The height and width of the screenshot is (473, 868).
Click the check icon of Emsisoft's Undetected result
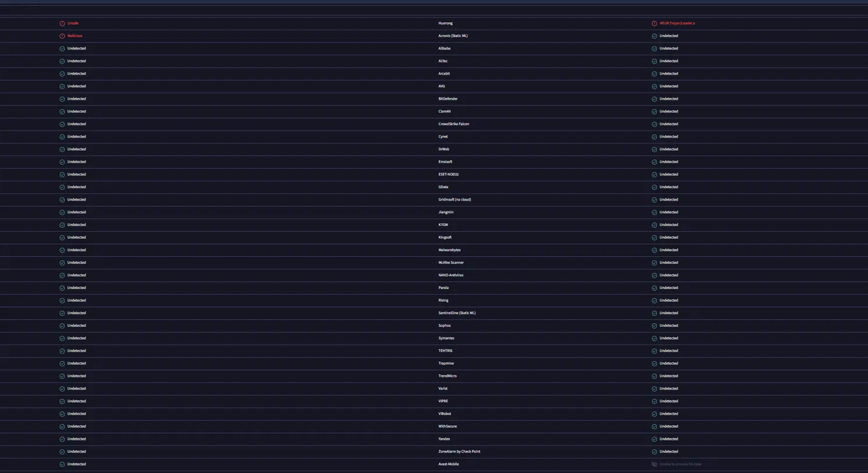pos(655,162)
